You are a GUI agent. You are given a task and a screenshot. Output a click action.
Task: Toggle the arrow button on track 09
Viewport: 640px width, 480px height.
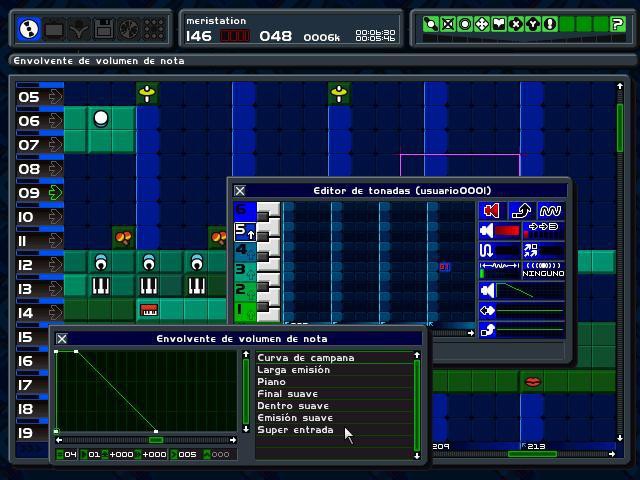(x=54, y=193)
